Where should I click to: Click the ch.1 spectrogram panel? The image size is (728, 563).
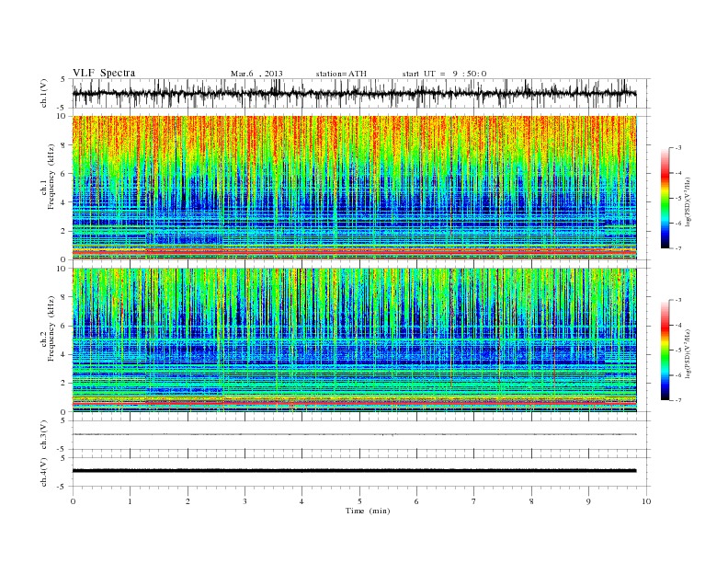click(354, 188)
